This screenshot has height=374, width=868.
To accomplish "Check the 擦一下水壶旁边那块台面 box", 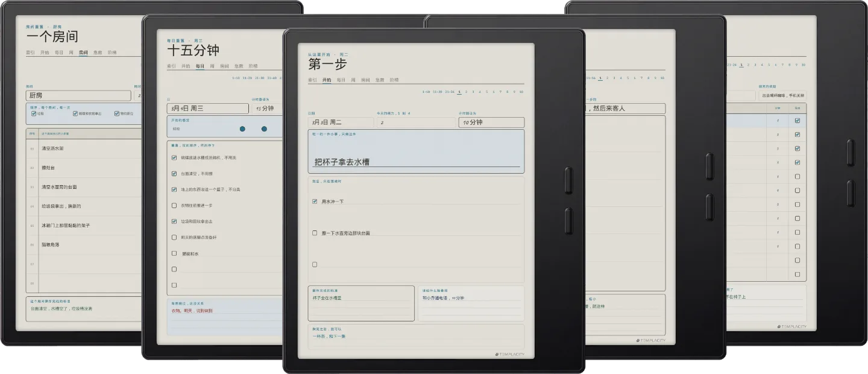I will tap(315, 233).
